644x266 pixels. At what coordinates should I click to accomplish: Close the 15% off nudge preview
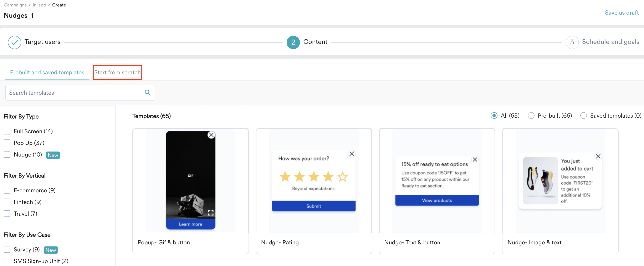click(475, 159)
